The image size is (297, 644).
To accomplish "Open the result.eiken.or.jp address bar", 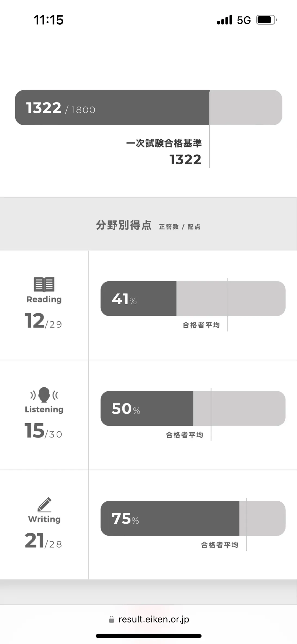I will [x=148, y=619].
